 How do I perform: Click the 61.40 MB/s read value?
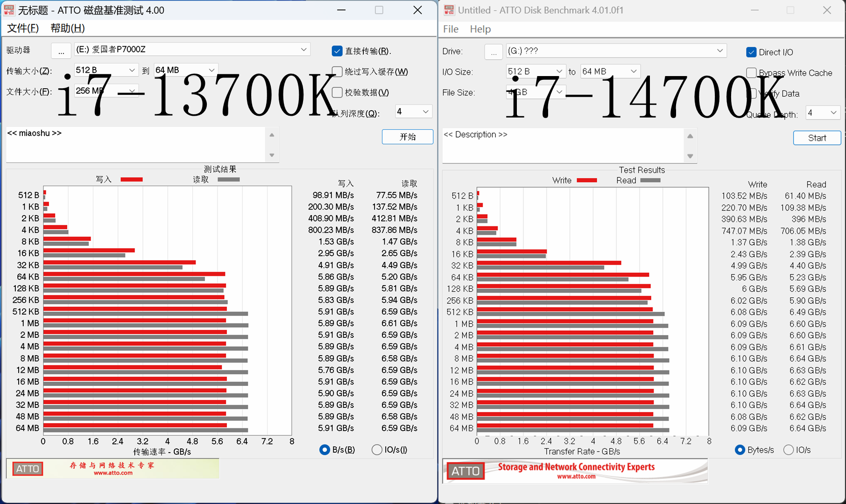coord(805,196)
